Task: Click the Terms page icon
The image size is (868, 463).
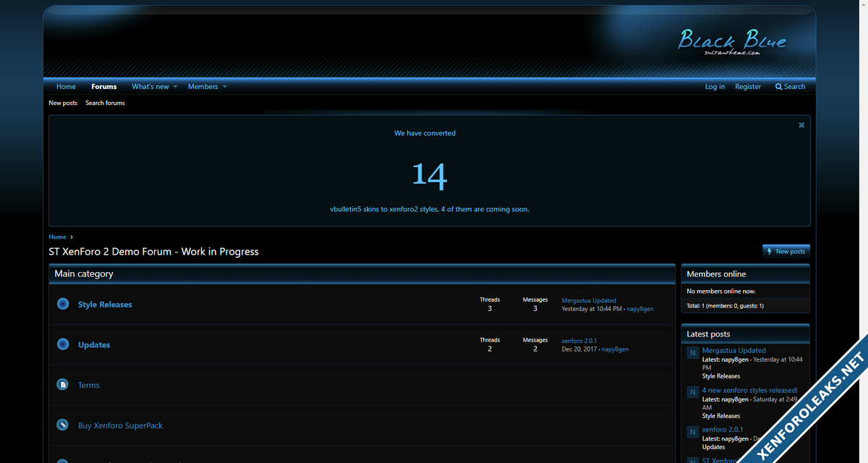Action: coord(63,385)
